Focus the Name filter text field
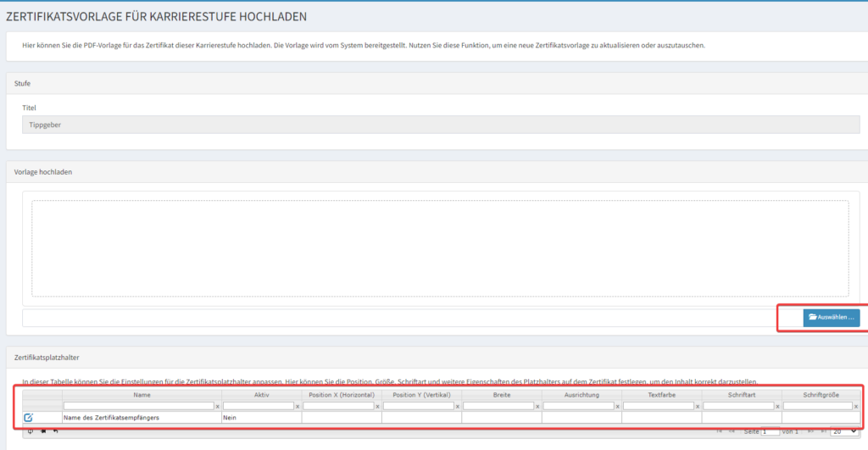868x450 pixels. (138, 407)
